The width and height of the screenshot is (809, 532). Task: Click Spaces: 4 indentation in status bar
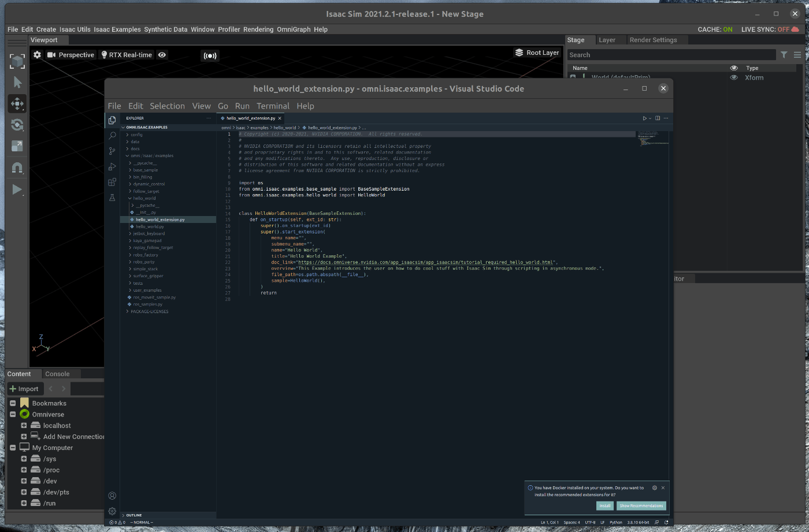pos(572,522)
